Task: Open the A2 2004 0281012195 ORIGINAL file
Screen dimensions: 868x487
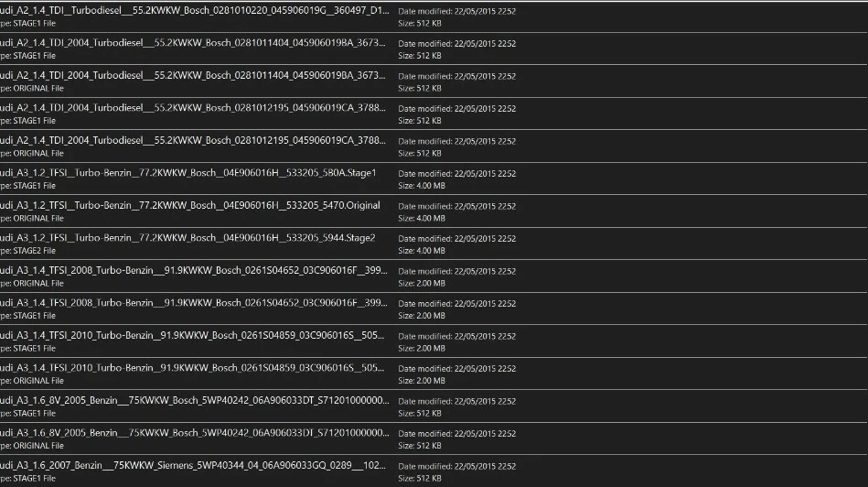Action: click(194, 141)
